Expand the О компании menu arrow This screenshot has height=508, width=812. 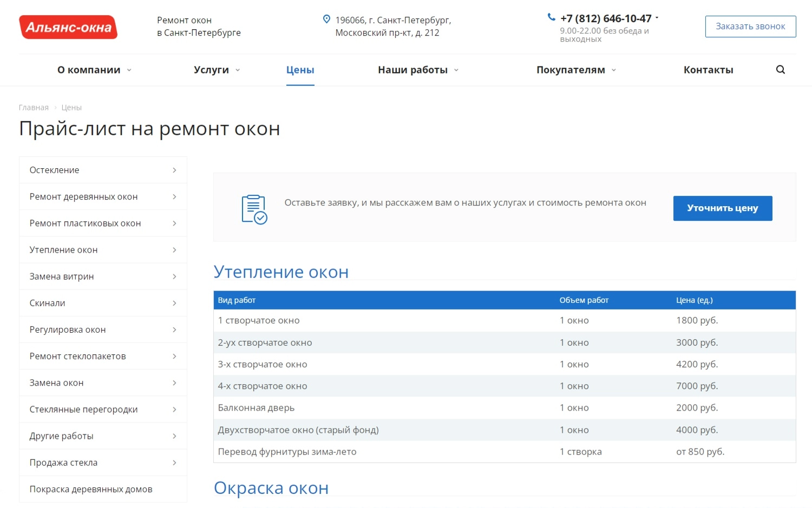(x=129, y=70)
